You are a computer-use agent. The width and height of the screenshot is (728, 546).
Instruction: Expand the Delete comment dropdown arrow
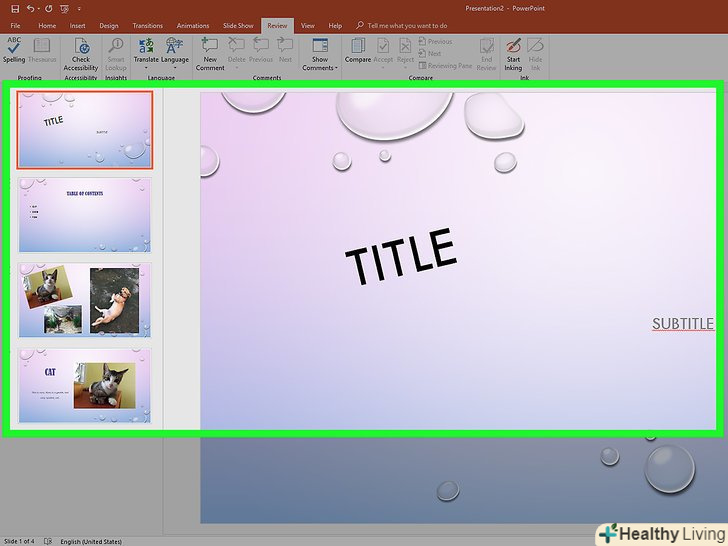click(236, 68)
